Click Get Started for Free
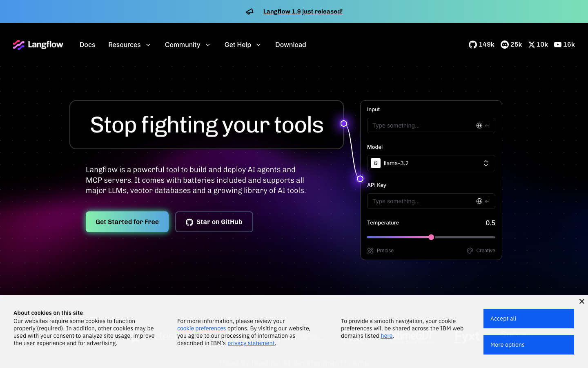The width and height of the screenshot is (588, 368). 127,222
